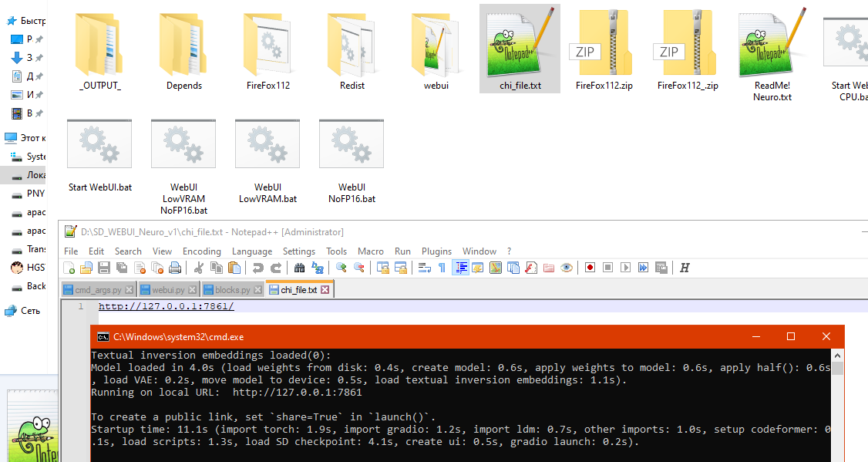Toggle synchronize horizontal scrolling icon
The width and height of the screenshot is (868, 462).
click(401, 268)
